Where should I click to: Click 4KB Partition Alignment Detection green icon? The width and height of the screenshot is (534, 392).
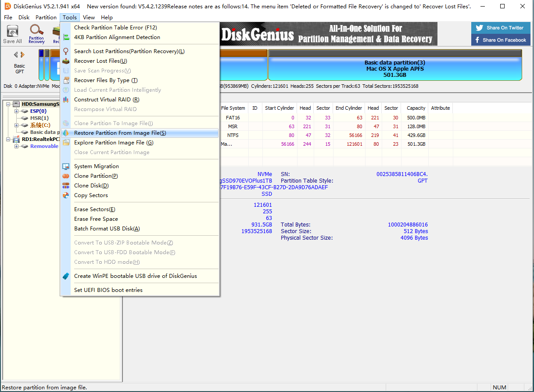tap(66, 37)
